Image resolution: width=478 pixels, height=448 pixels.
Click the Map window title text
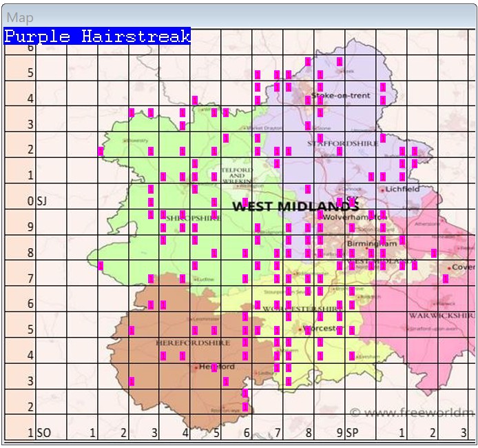20,18
